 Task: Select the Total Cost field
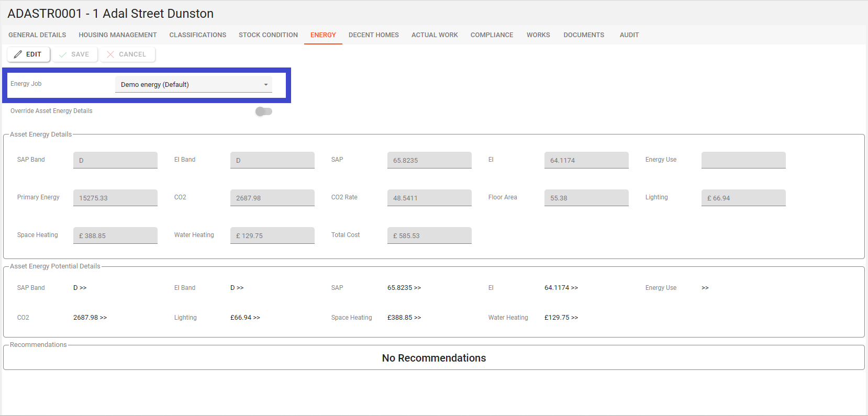tap(429, 235)
